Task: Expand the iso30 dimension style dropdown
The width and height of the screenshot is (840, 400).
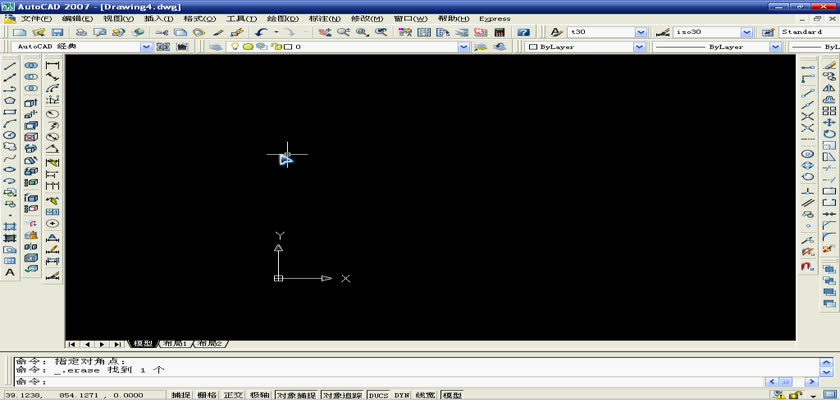Action: pos(747,32)
